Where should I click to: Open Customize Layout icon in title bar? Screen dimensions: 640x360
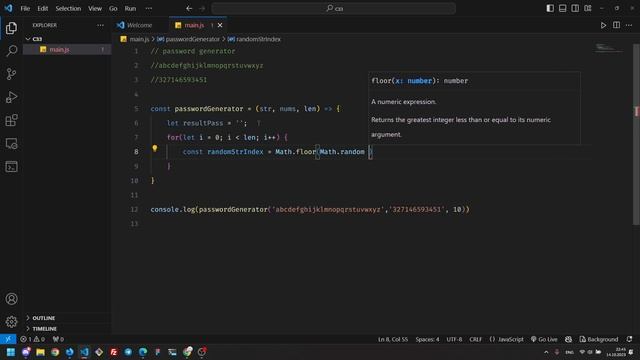pos(588,8)
